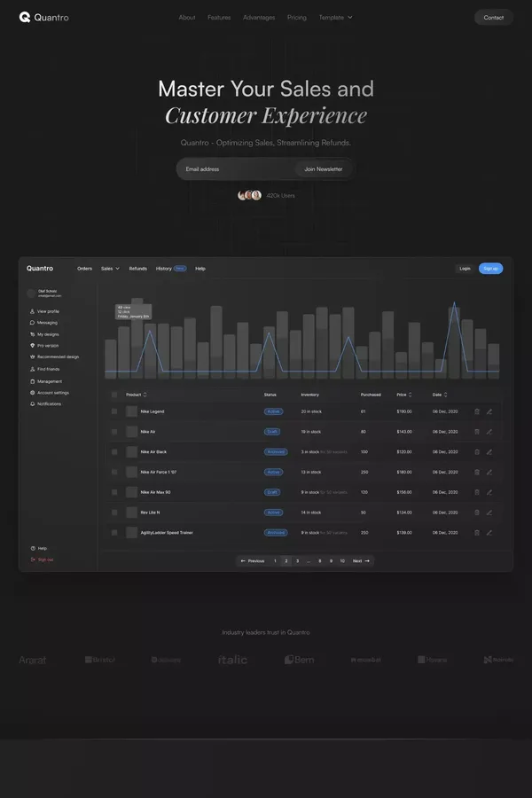Image resolution: width=532 pixels, height=798 pixels.
Task: Check the Nike Legend row checkbox
Action: [114, 411]
